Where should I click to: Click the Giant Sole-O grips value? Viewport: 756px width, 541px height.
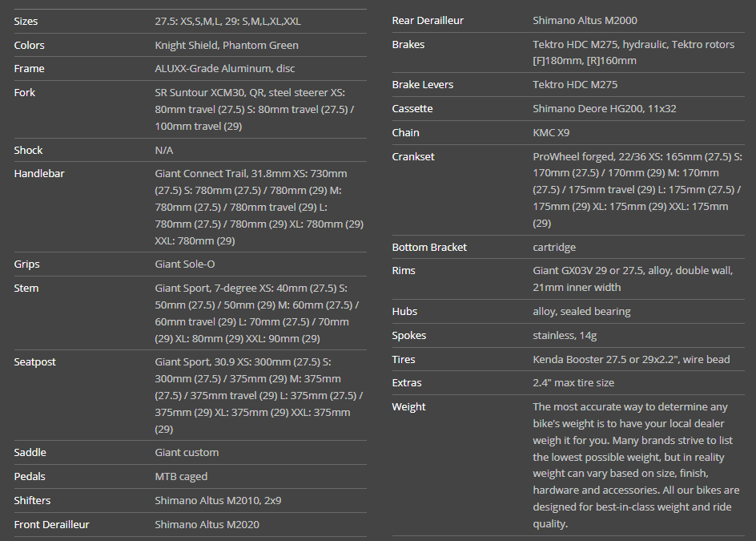(x=185, y=264)
